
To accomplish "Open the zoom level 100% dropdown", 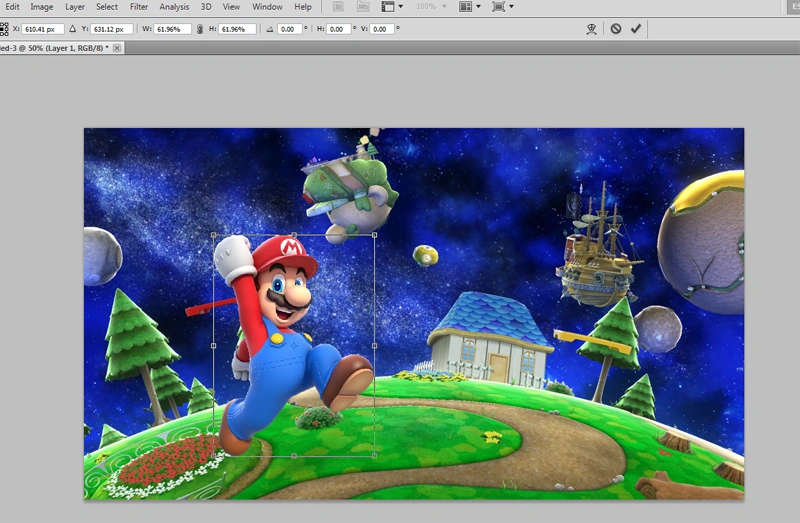I will [431, 7].
